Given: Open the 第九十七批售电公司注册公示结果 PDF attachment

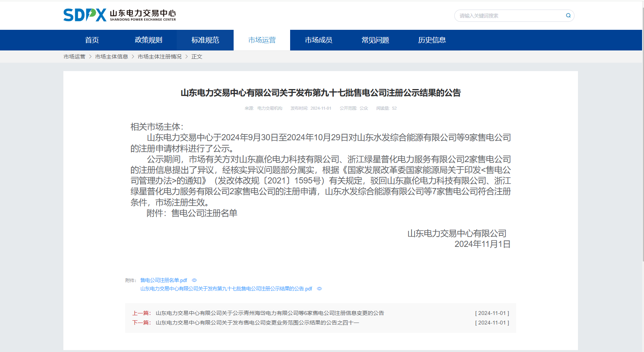Looking at the screenshot, I should (x=226, y=289).
